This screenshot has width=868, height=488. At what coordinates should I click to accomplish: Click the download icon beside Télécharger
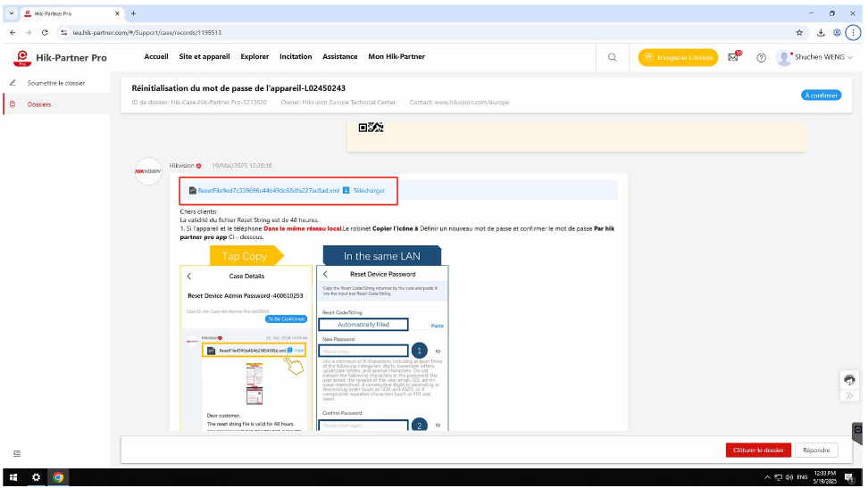pyautogui.click(x=346, y=190)
